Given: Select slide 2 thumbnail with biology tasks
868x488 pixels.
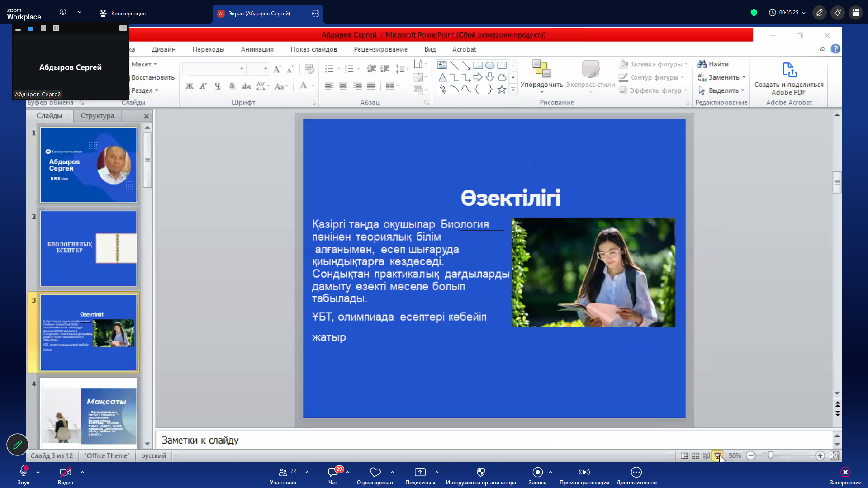Looking at the screenshot, I should [88, 248].
